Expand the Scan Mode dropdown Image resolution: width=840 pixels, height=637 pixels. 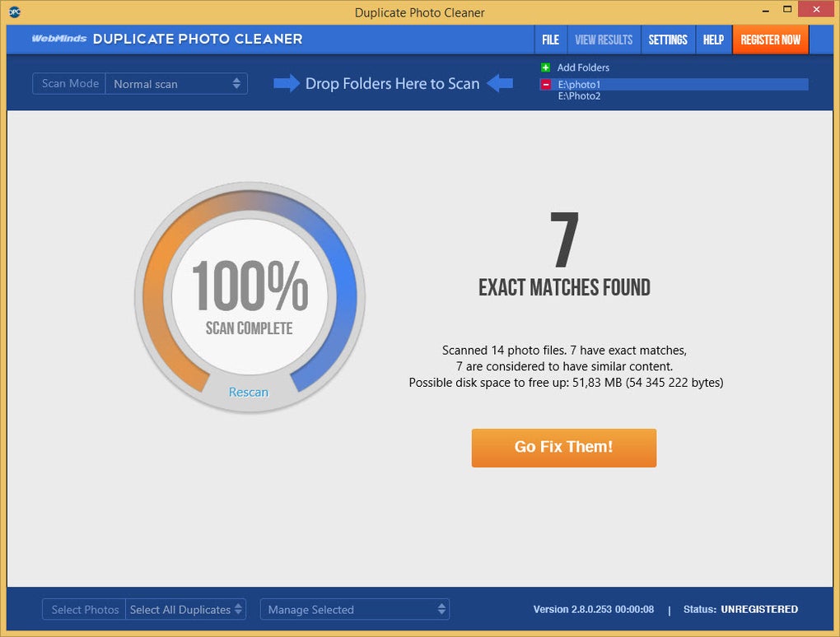point(176,84)
